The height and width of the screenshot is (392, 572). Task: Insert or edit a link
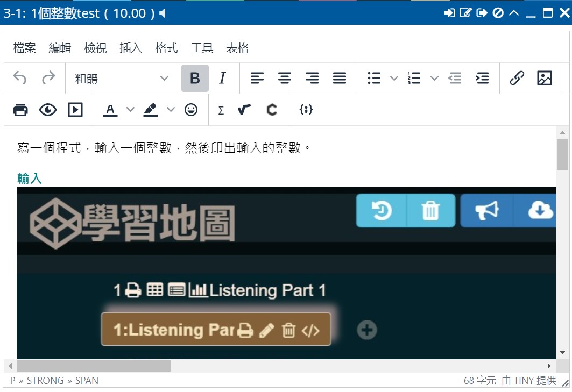coord(517,78)
